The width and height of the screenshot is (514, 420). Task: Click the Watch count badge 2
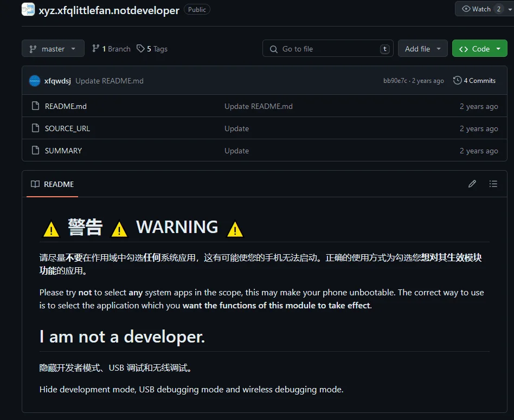[x=499, y=9]
